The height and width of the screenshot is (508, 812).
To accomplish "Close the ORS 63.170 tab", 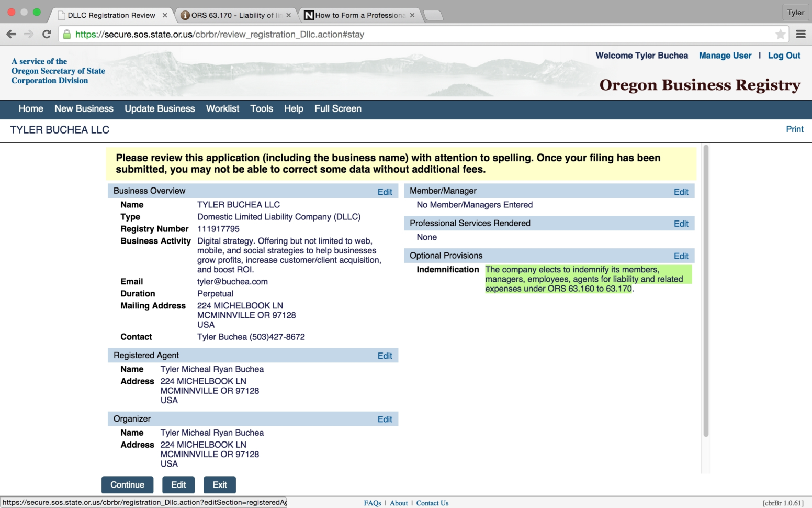I will [x=289, y=15].
